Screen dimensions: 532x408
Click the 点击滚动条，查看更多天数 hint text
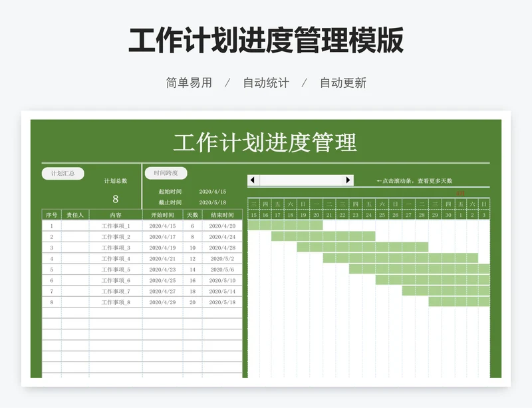click(x=414, y=181)
